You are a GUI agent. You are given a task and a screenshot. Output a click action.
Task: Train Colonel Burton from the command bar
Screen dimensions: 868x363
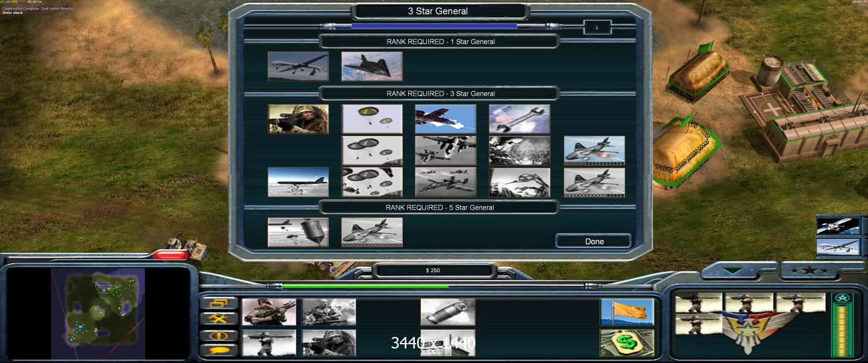tap(329, 312)
